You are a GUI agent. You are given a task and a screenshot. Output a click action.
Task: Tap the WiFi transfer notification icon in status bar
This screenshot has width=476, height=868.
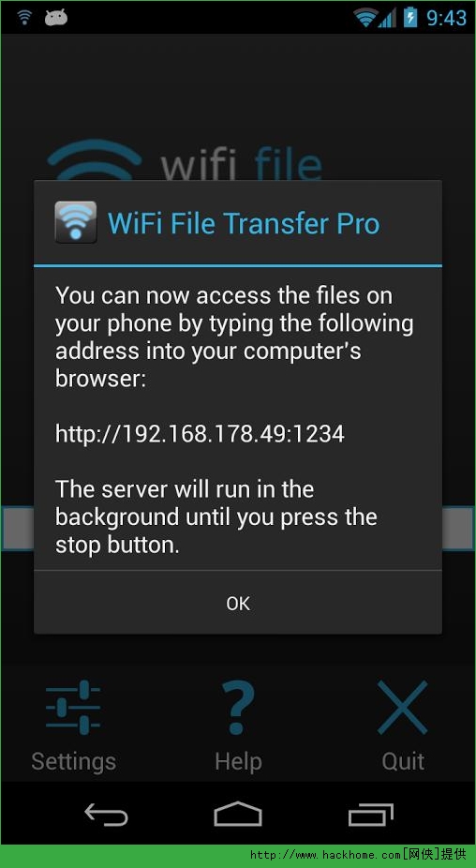24,17
